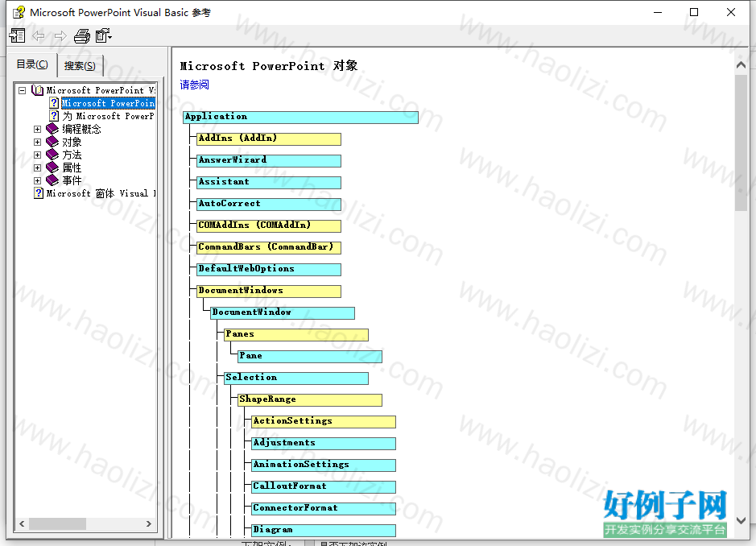The width and height of the screenshot is (756, 546).
Task: Click the purple book icon beside 方法
Action: (x=52, y=155)
